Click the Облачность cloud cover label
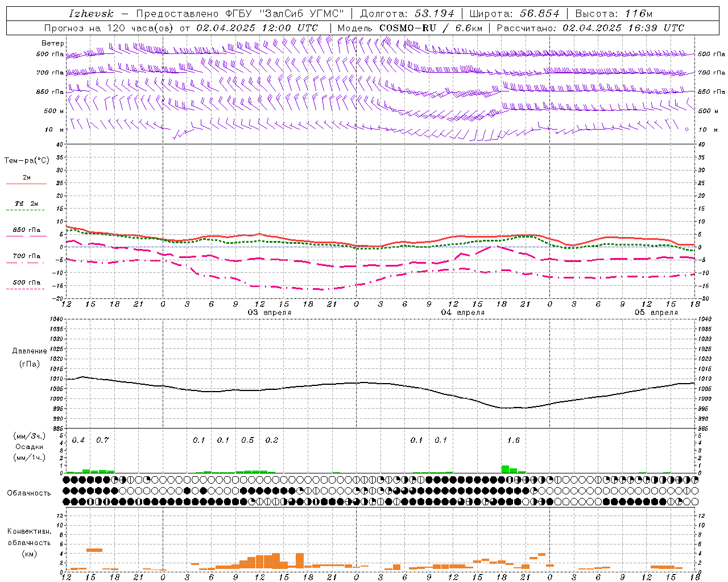Image resolution: width=728 pixels, height=582 pixels. click(x=29, y=493)
